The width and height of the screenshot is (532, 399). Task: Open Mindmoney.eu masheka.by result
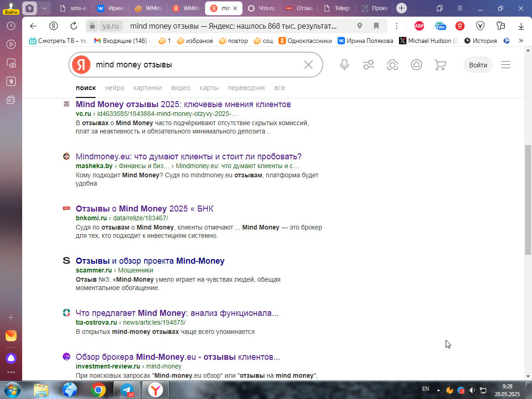tap(188, 157)
